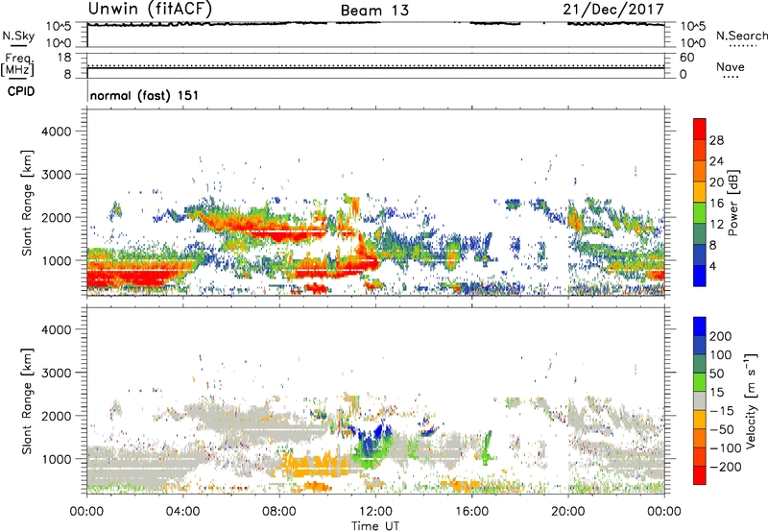
Task: Click the Power color bar segment above 28
Action: coord(700,130)
